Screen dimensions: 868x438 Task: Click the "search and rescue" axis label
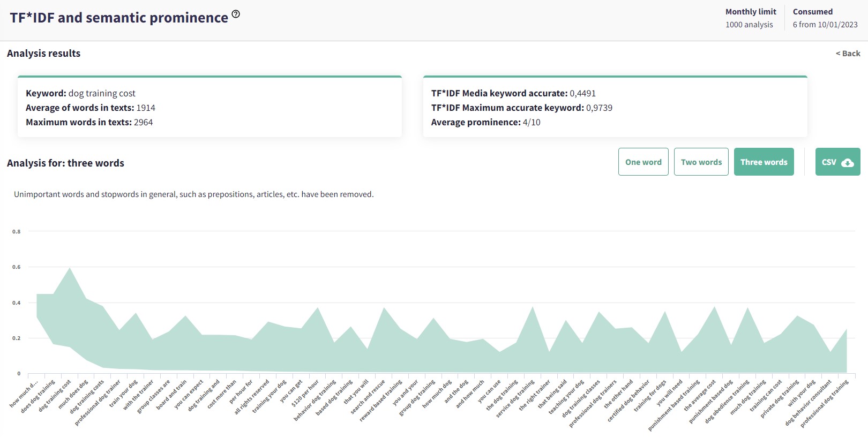click(x=368, y=397)
